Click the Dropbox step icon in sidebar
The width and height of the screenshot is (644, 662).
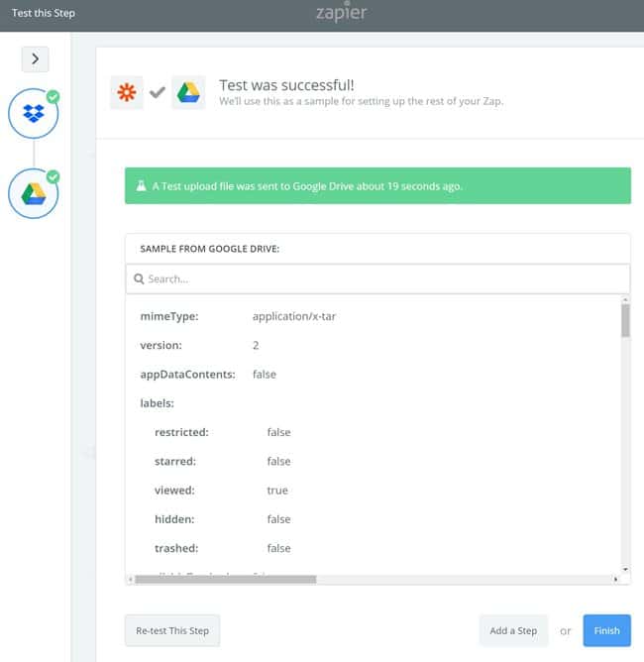click(34, 115)
